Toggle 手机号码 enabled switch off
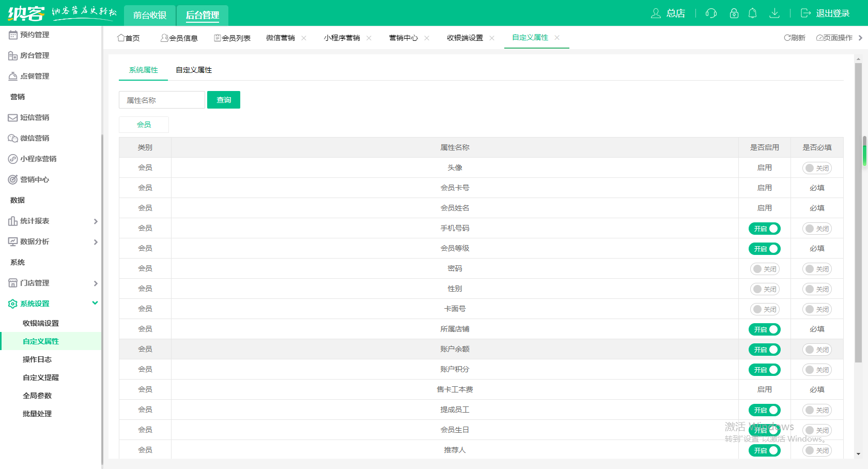 pos(764,229)
